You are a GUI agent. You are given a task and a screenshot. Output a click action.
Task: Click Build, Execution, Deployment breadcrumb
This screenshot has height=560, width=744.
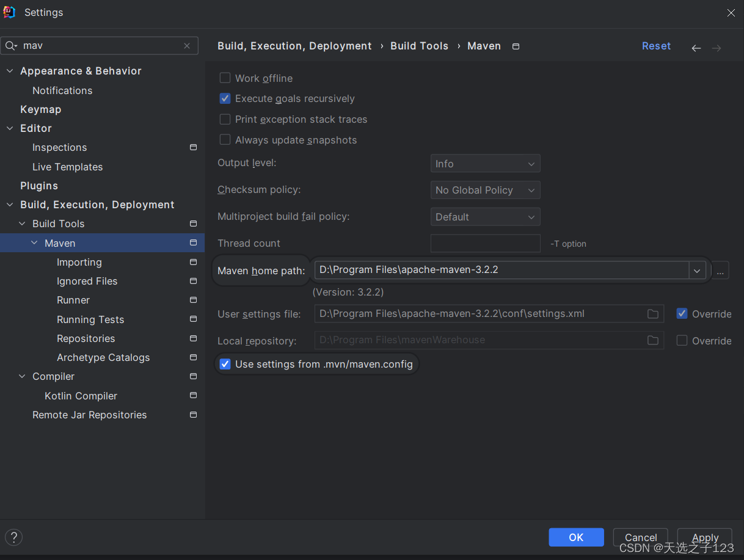tap(294, 46)
